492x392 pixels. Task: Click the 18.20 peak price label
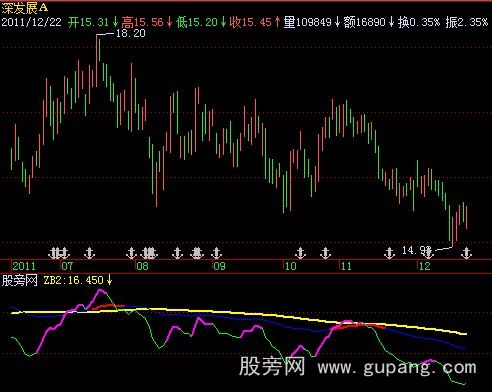click(x=130, y=33)
